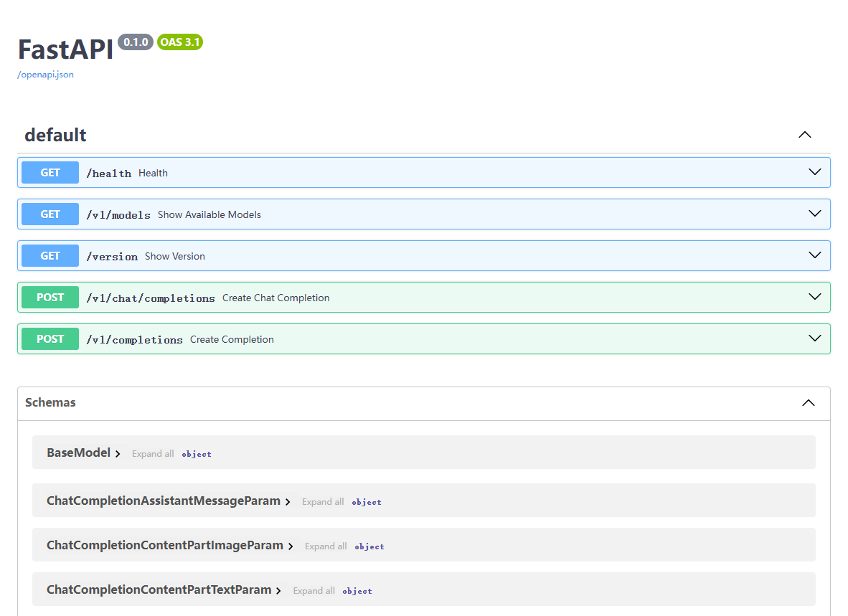Click Expand all for BaseModel
The width and height of the screenshot is (848, 616).
pos(153,454)
